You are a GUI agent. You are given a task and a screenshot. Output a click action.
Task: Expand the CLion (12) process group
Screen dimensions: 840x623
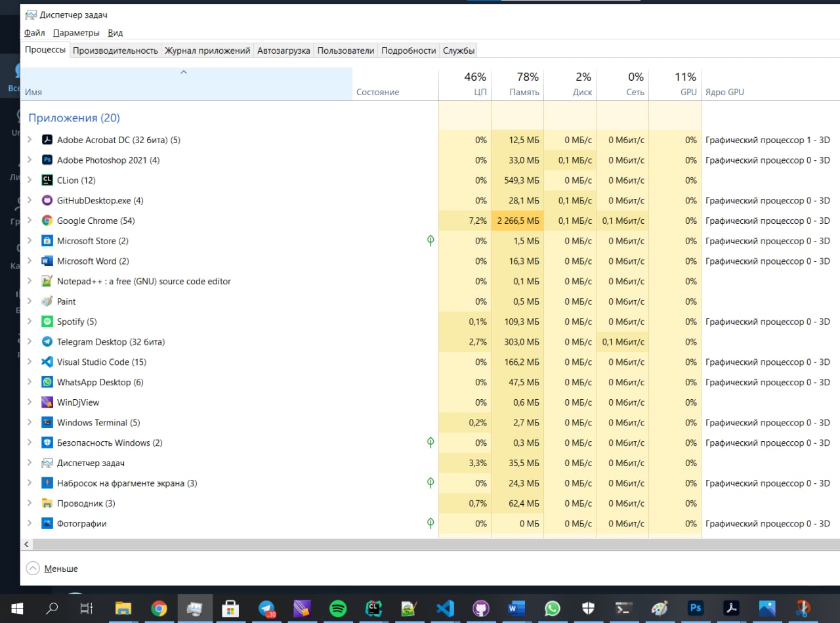tap(30, 181)
